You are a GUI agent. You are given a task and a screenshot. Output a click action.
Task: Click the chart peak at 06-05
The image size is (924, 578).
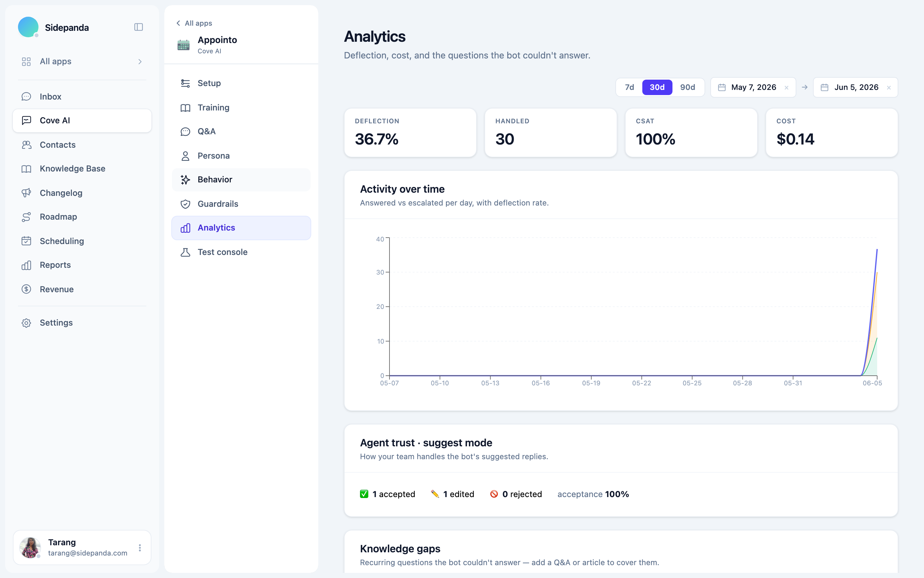tap(877, 250)
